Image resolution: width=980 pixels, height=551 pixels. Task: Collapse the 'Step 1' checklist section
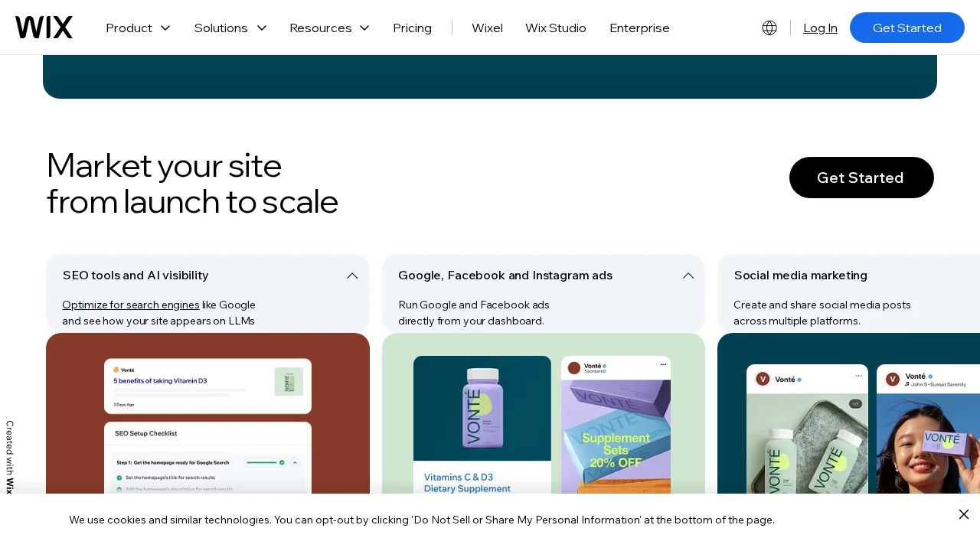click(x=295, y=463)
